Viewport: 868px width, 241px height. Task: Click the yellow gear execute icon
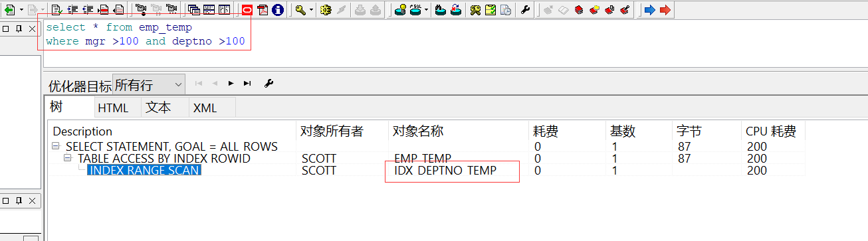(325, 10)
